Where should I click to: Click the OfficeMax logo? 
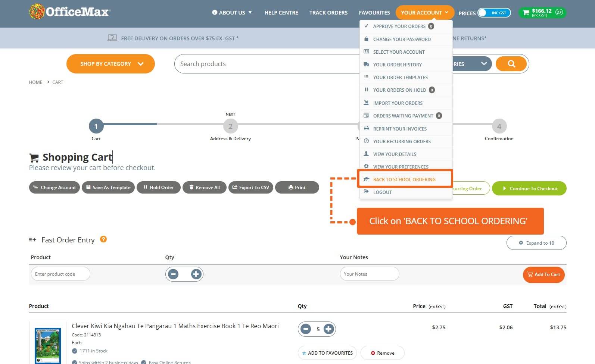tap(70, 12)
